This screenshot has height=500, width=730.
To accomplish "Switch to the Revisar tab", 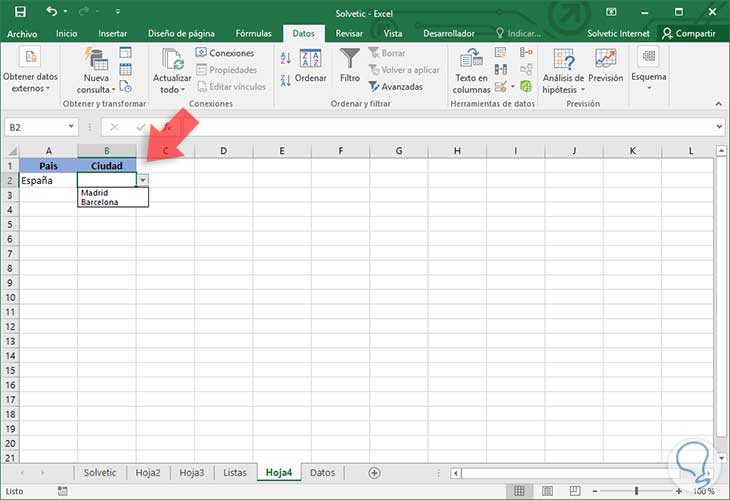I will pos(349,34).
